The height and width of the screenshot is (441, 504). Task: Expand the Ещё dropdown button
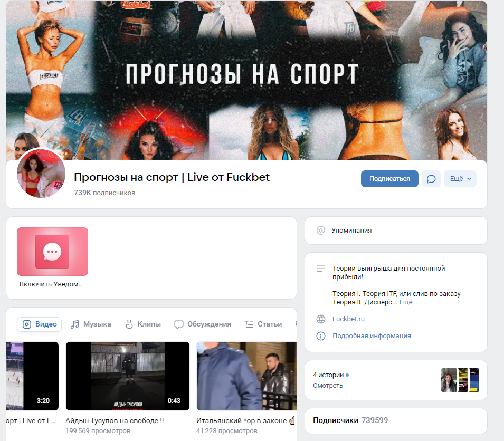point(460,179)
